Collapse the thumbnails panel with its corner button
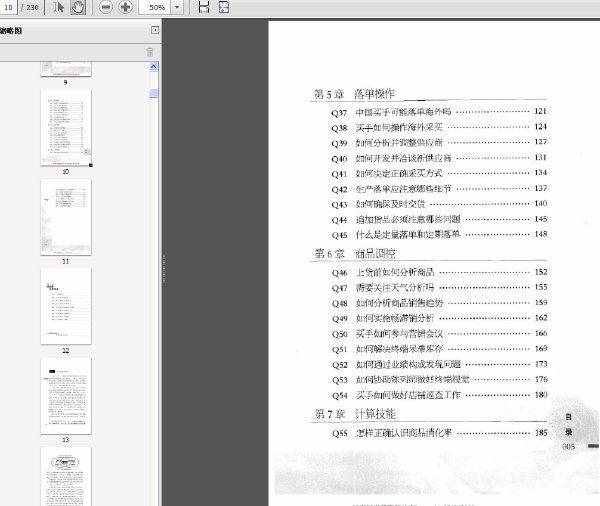Screen dimensions: 600x506 tap(155, 30)
